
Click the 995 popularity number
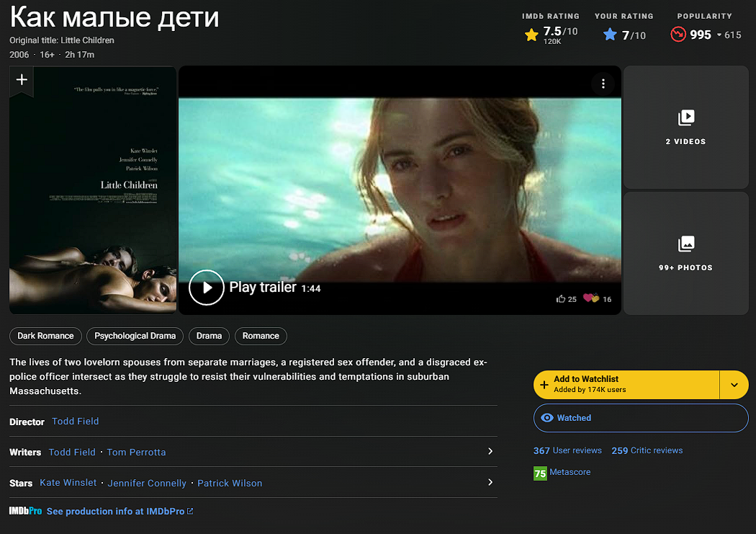[x=701, y=35]
